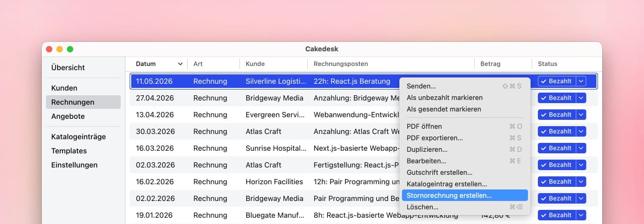Select the 13.04.2026 date cell
The height and width of the screenshot is (224, 644).
[x=155, y=115]
